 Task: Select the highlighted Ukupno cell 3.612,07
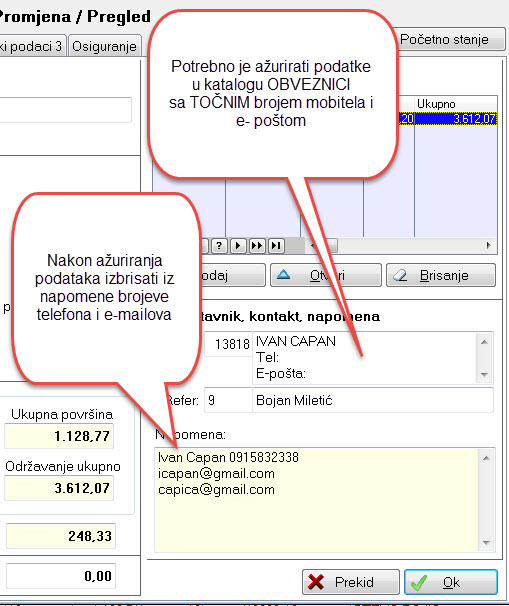coord(456,118)
